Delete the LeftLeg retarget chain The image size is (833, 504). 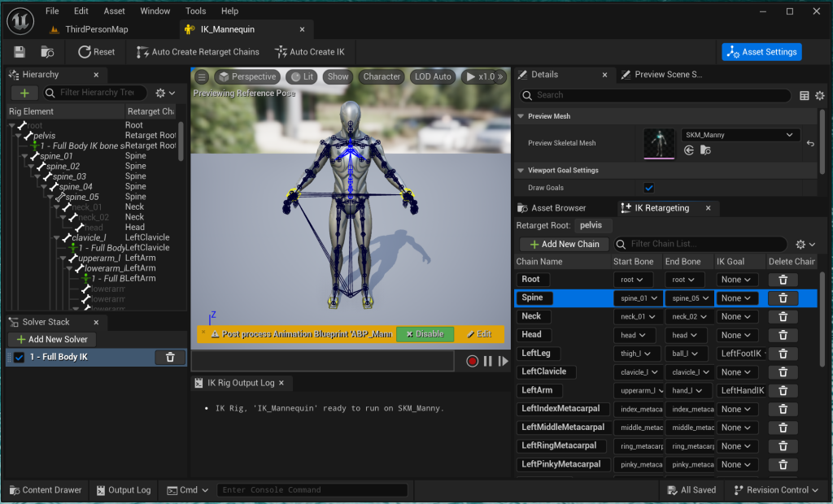783,354
